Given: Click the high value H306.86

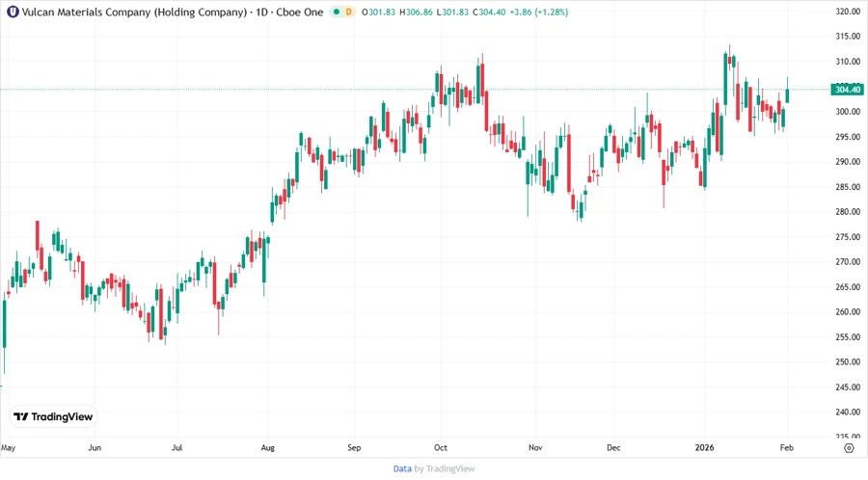Looking at the screenshot, I should 416,12.
